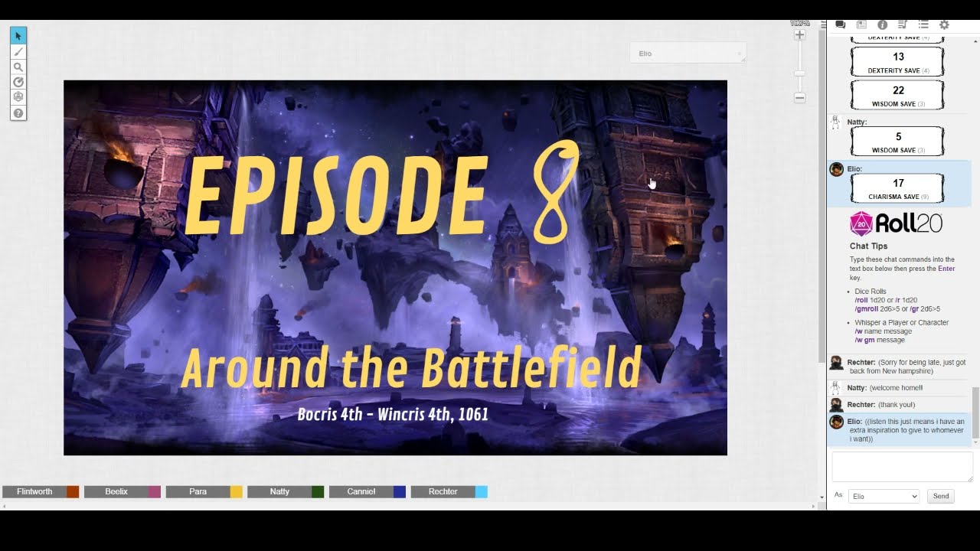980x551 pixels.
Task: Click '/gmroll 2d6>5' command example
Action: (880, 309)
